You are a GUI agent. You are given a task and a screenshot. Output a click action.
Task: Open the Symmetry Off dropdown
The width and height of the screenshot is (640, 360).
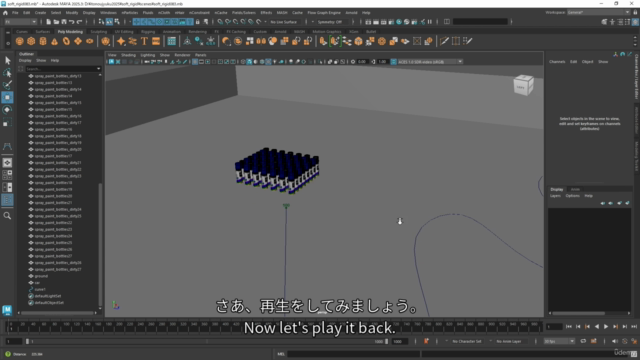point(332,22)
